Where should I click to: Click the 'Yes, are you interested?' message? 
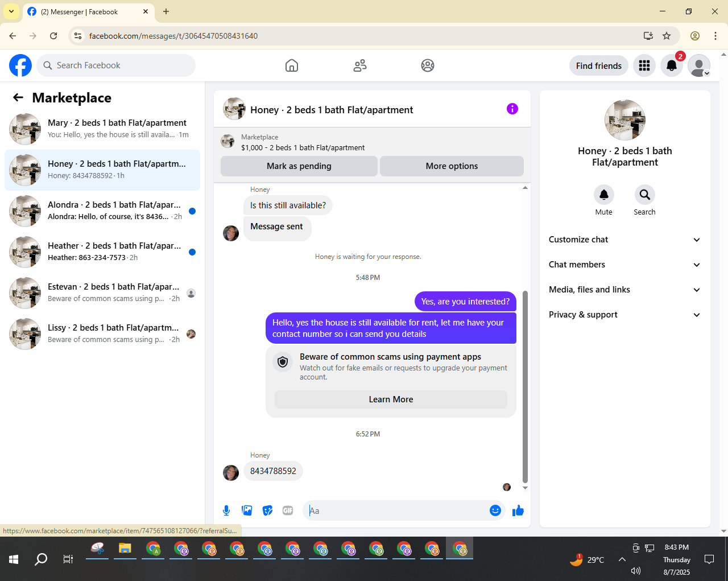point(465,302)
